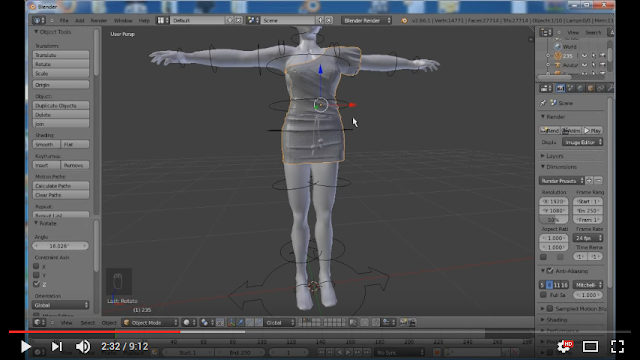This screenshot has height=360, width=640.
Task: Enable X constraint axis checkbox
Action: 36,266
